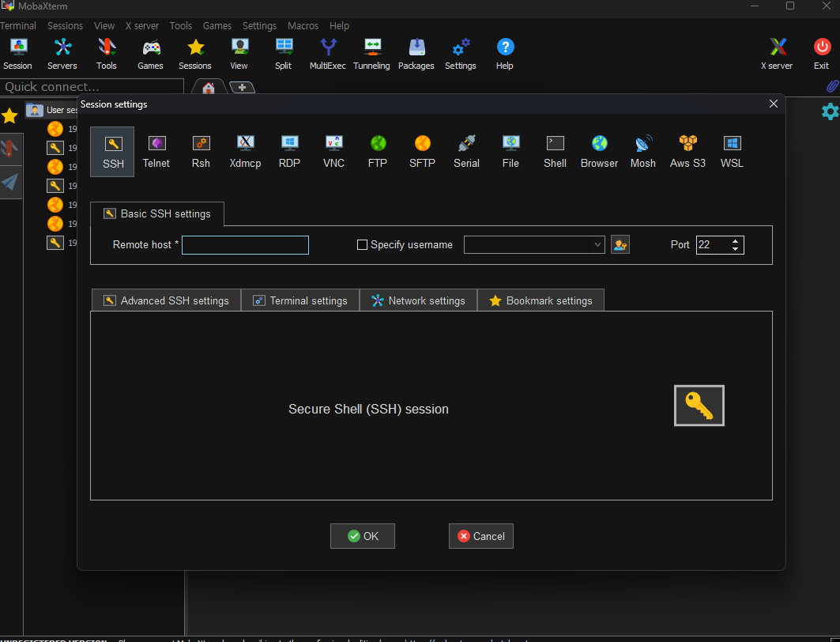The image size is (840, 642).
Task: Switch to Basic SSH settings tab
Action: pos(157,213)
